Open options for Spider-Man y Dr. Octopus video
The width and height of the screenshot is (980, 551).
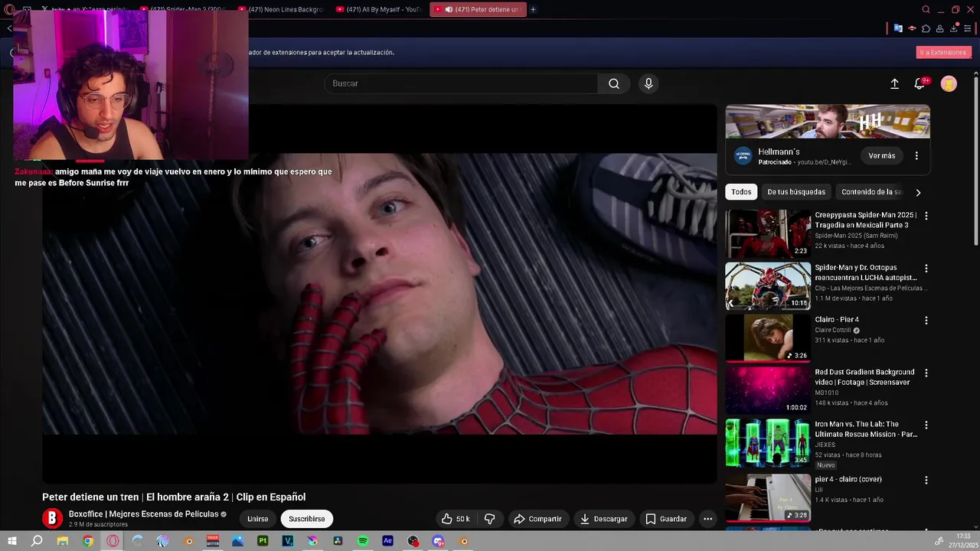point(926,269)
